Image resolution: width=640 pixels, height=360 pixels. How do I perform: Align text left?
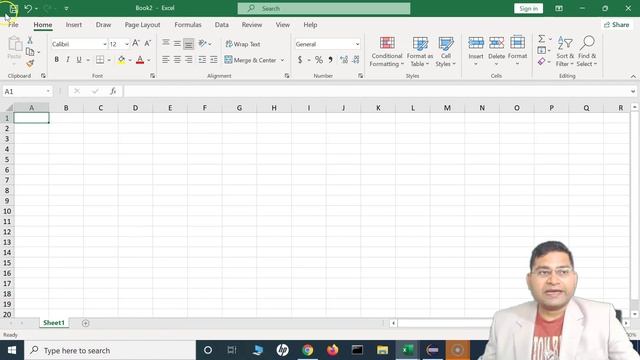(165, 60)
